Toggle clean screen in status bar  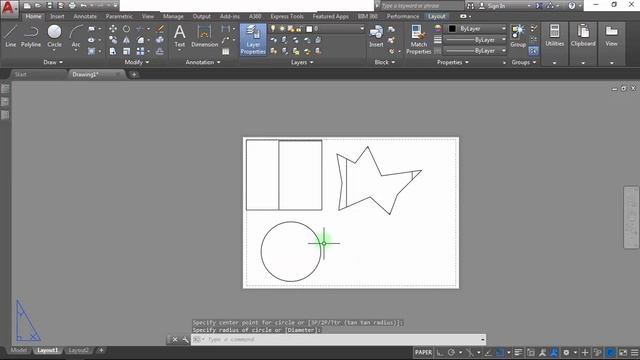623,352
